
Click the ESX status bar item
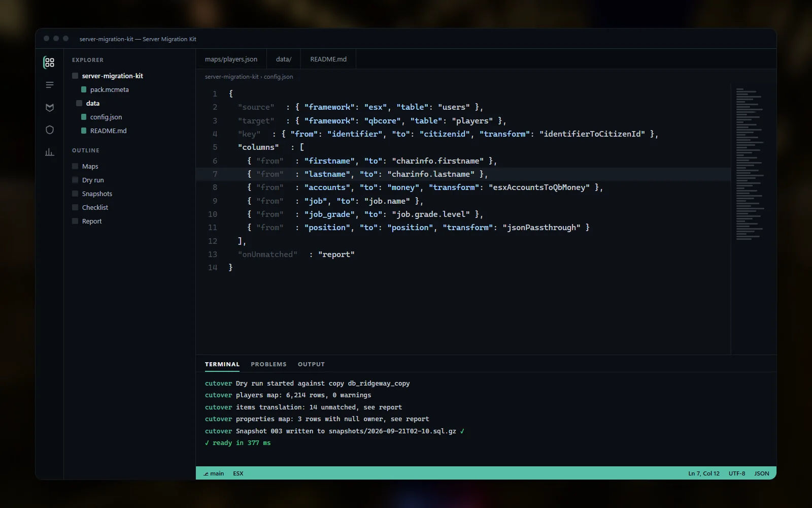click(238, 473)
